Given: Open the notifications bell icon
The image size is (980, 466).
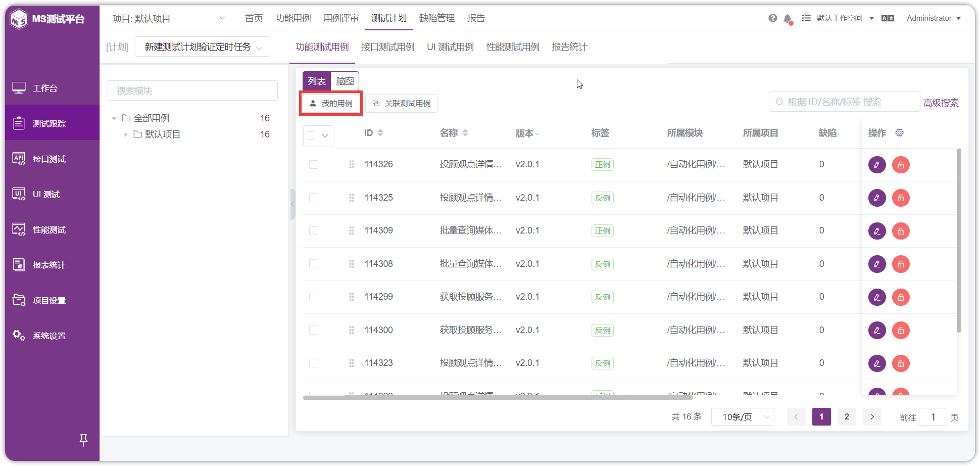Looking at the screenshot, I should tap(788, 19).
